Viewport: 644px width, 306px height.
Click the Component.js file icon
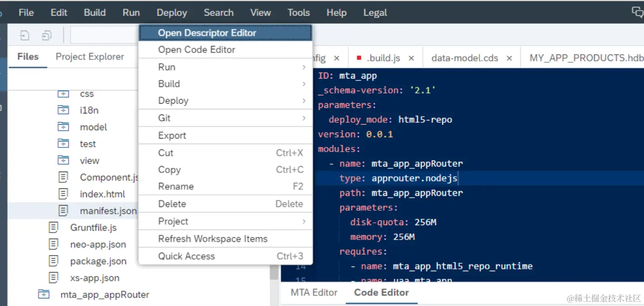click(x=63, y=177)
